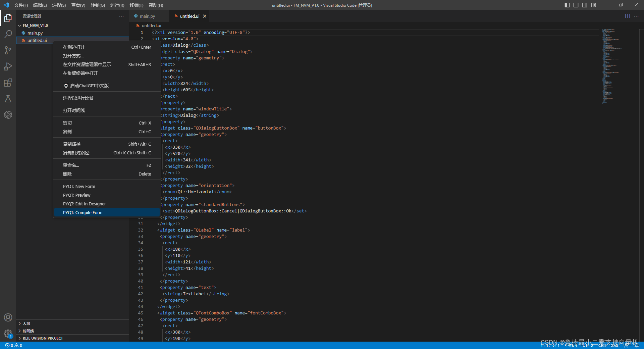Open the 查看(V) menu

78,5
